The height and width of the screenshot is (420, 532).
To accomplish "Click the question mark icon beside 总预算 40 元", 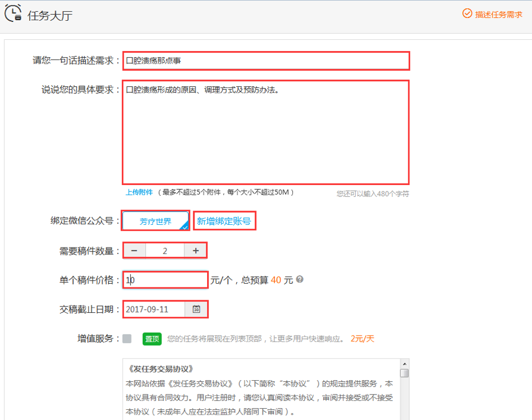I will point(301,280).
